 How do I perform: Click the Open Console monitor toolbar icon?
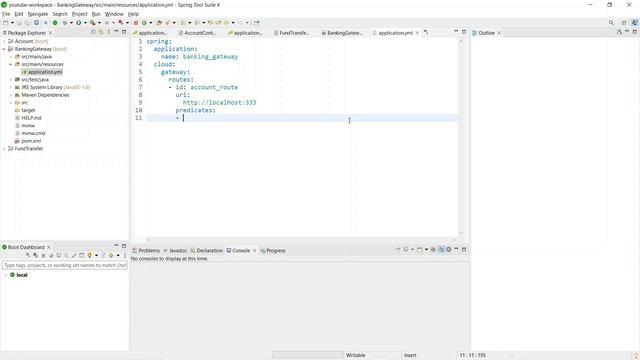(x=36, y=23)
